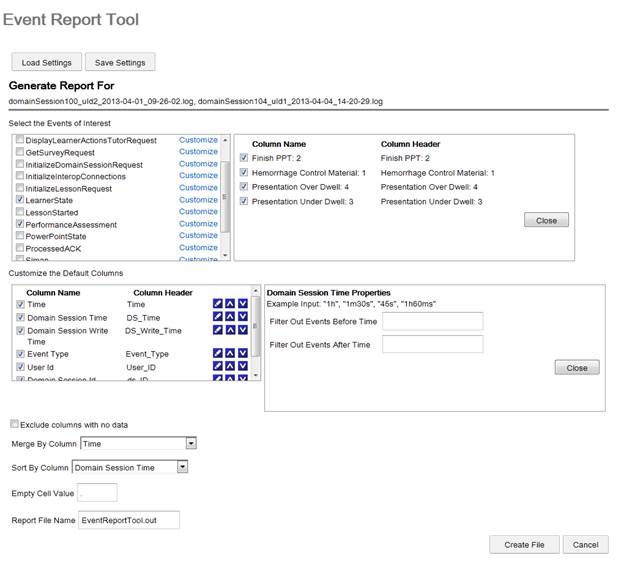
Task: Open the Sort By Column dropdown
Action: 182,467
